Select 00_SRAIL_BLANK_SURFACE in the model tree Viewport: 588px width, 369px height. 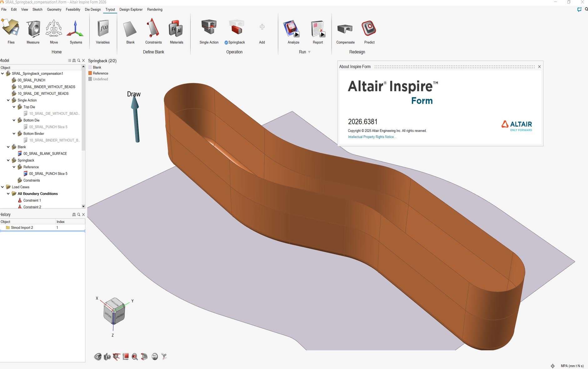point(45,154)
